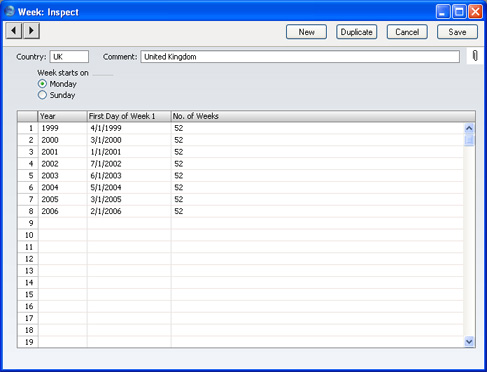Select row number 1 in the table
This screenshot has height=372, width=487.
(x=28, y=128)
